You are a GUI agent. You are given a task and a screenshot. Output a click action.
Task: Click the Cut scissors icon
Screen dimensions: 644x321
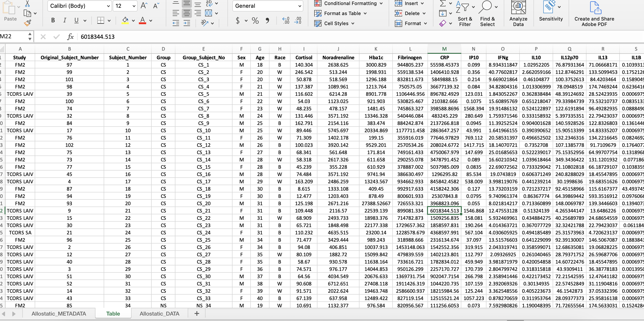click(x=27, y=4)
